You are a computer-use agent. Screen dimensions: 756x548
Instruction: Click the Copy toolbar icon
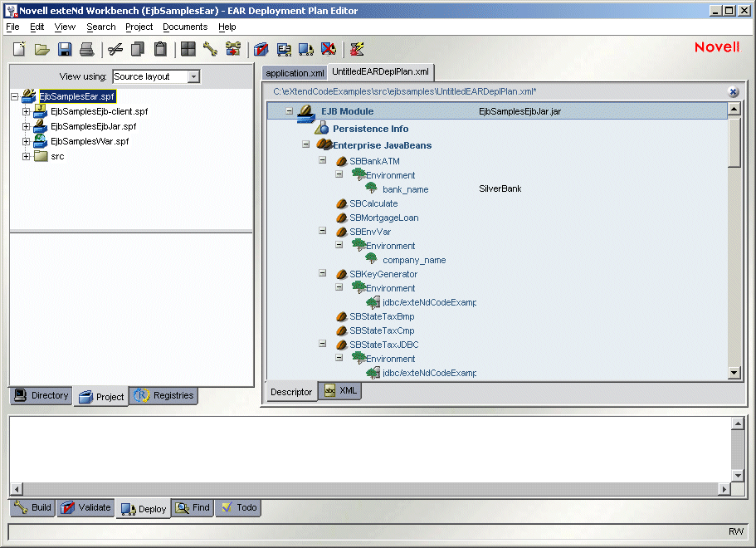[x=138, y=49]
